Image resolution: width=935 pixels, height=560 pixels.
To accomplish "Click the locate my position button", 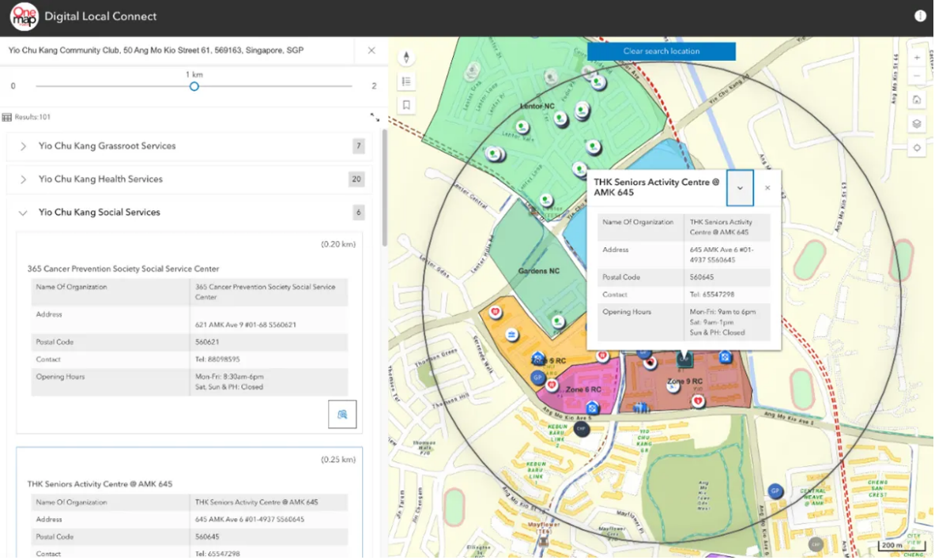I will [x=917, y=148].
